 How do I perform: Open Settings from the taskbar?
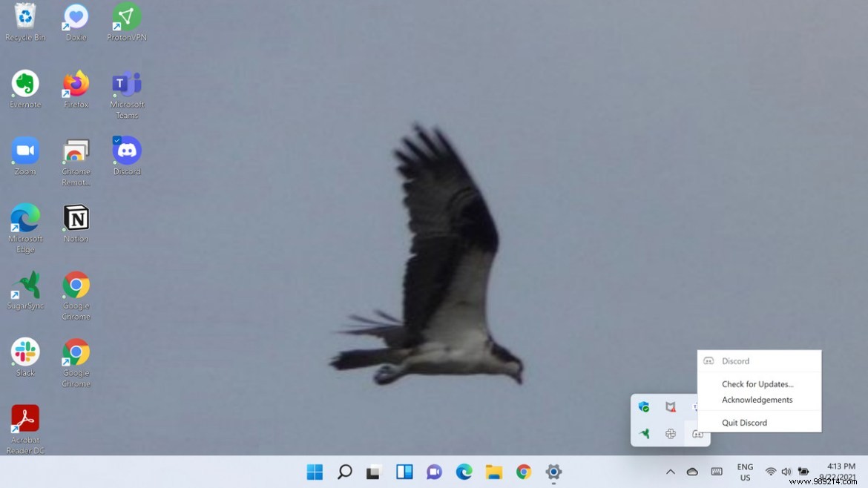click(x=553, y=472)
